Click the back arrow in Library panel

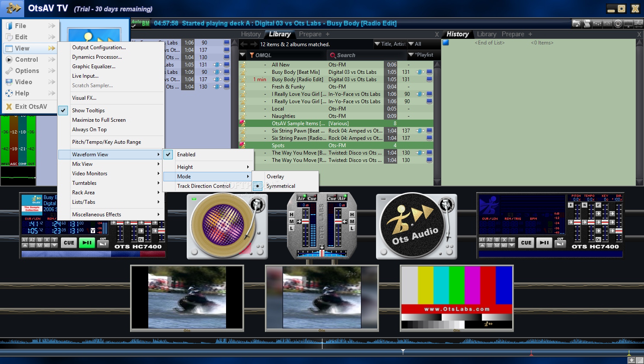[244, 44]
